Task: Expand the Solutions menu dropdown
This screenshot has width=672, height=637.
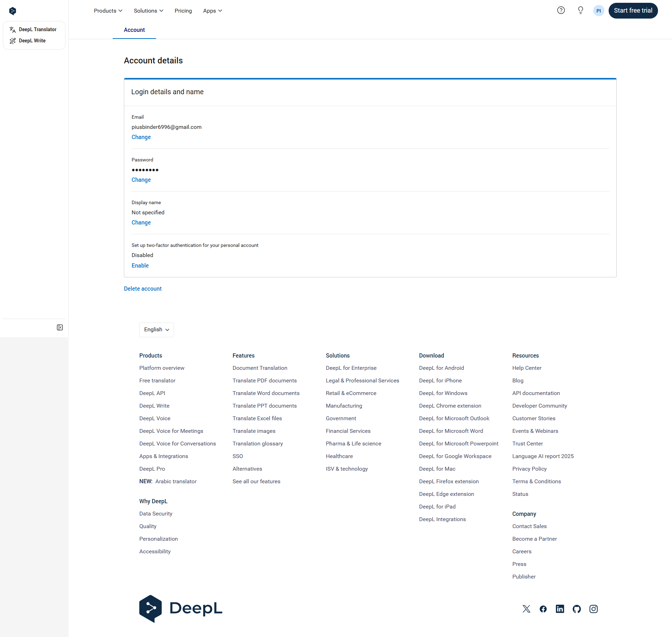Action: [148, 11]
